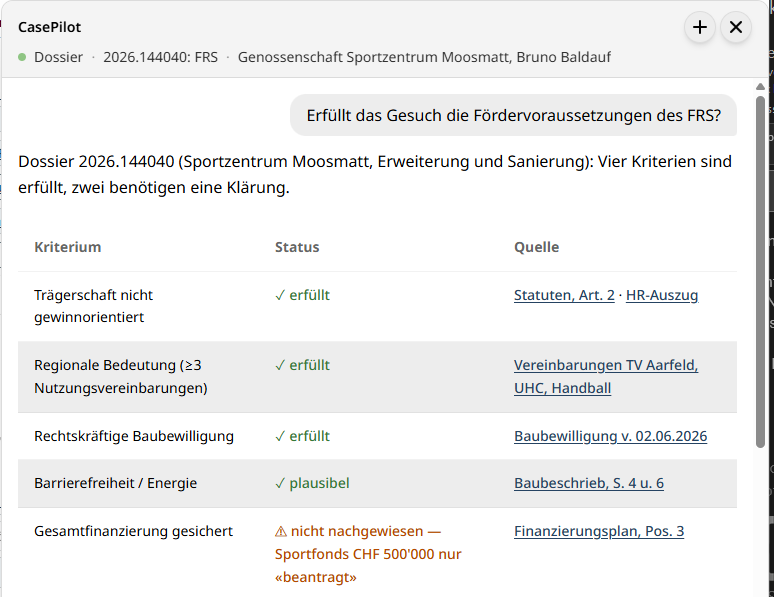This screenshot has width=774, height=597.
Task: Click erfüllt status for Regionale Bedeutung row
Action: tap(302, 365)
